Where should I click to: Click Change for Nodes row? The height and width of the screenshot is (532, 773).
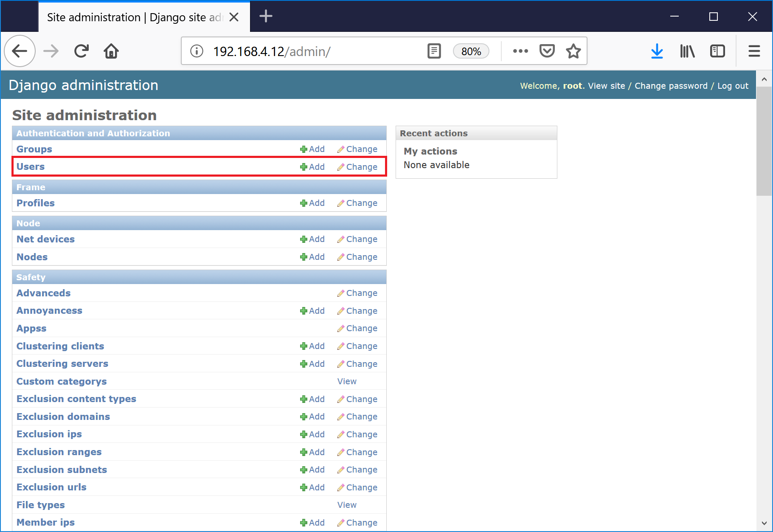tap(357, 257)
